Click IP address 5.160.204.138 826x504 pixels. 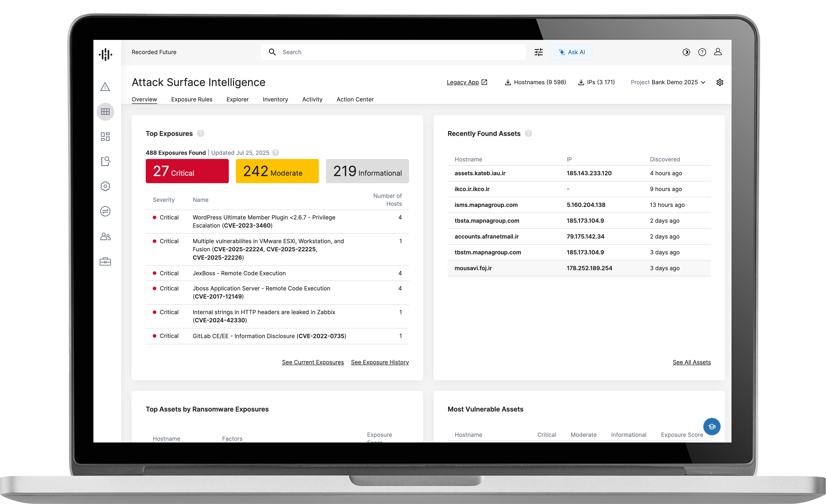coord(586,205)
